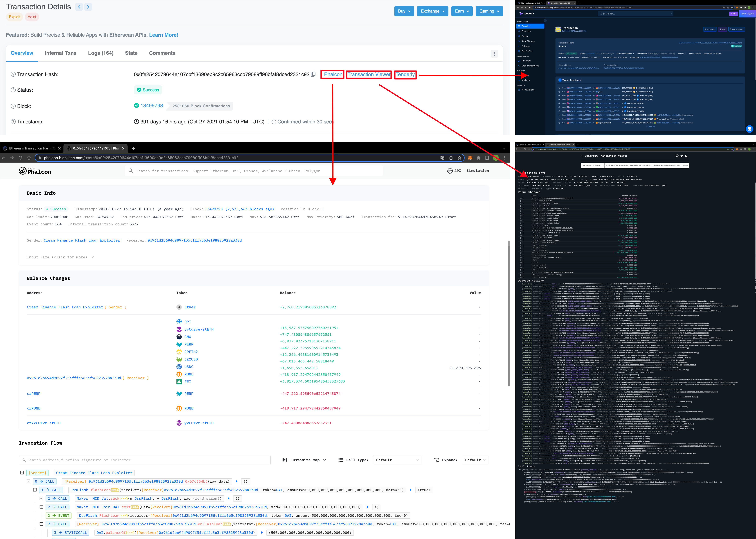Open extensions puzzle icon in Phalcon browser
This screenshot has height=539, width=756.
tap(479, 158)
